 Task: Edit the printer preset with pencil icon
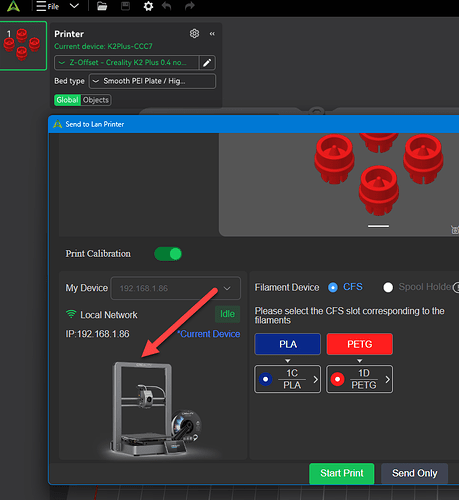coord(207,63)
